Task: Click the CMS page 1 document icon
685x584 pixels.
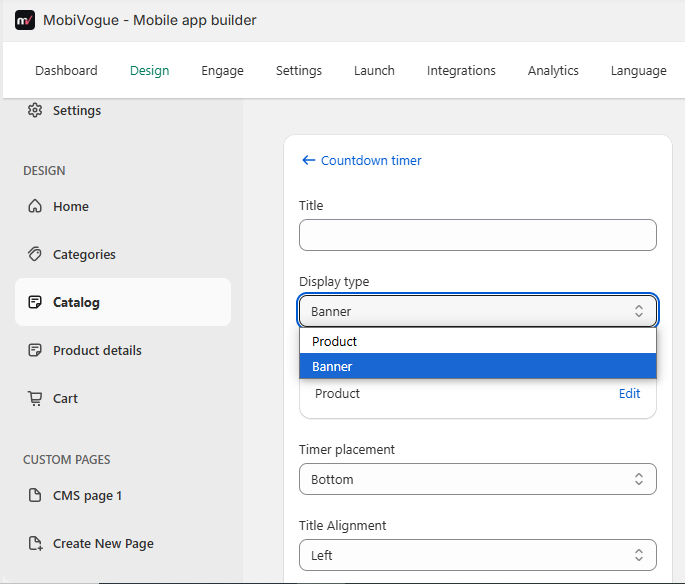Action: pos(35,495)
